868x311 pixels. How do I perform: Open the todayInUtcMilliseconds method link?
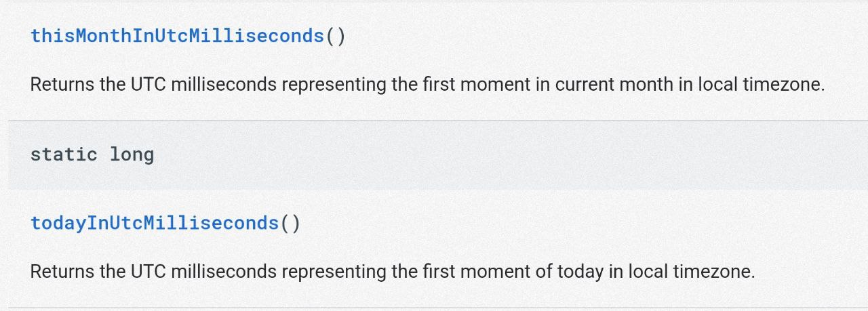coord(155,223)
